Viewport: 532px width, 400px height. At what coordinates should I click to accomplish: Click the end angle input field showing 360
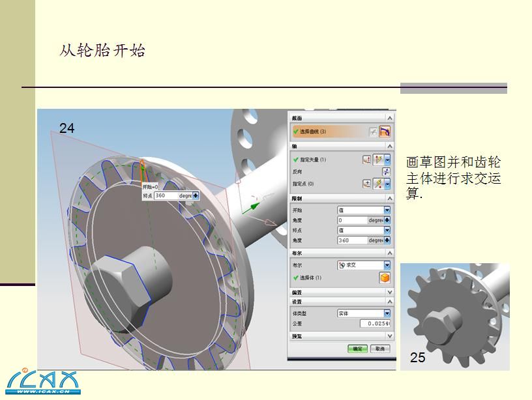pyautogui.click(x=353, y=240)
